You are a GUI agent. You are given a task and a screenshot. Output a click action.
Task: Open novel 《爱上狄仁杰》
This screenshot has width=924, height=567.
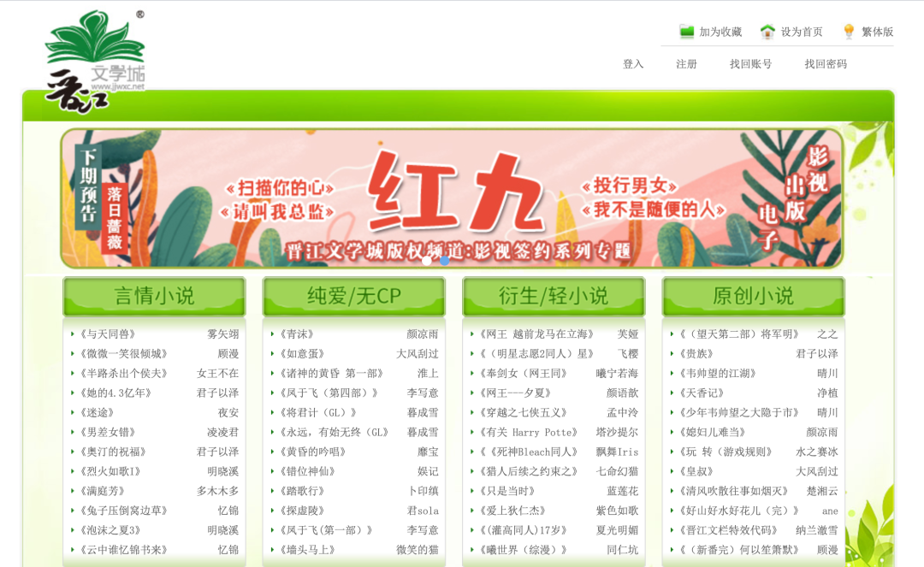click(512, 511)
